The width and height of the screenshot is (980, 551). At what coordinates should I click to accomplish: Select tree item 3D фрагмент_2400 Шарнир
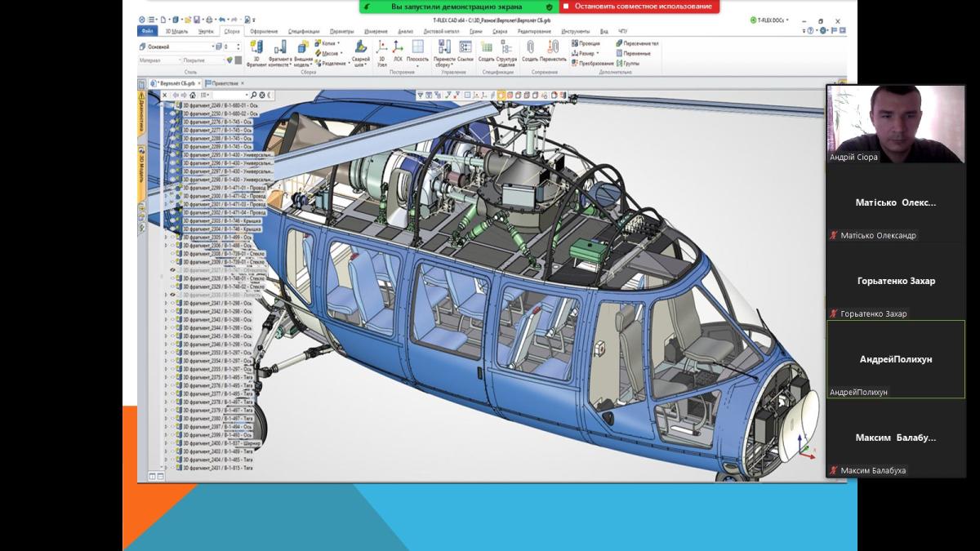pos(216,443)
